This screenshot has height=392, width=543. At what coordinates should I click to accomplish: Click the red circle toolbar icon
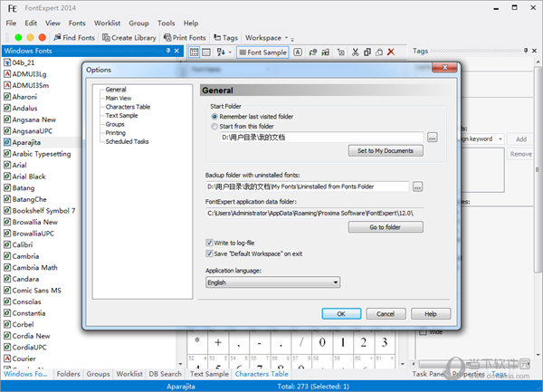tap(43, 37)
